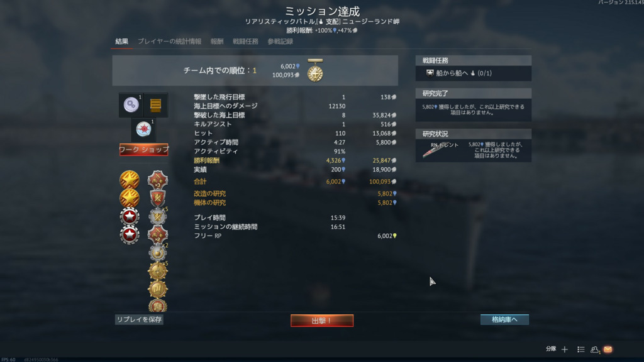Open the squad list icon

tap(580, 349)
